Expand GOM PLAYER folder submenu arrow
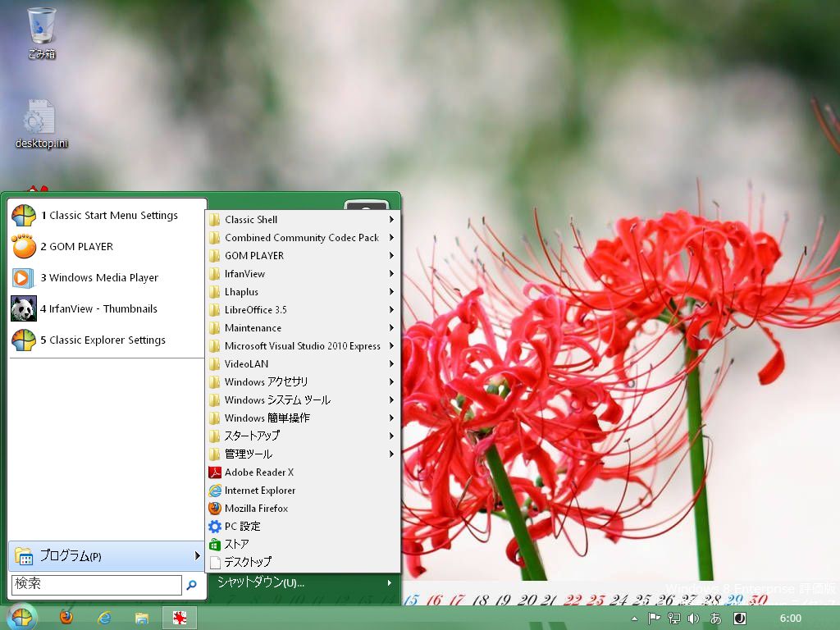The image size is (840, 630). [391, 256]
